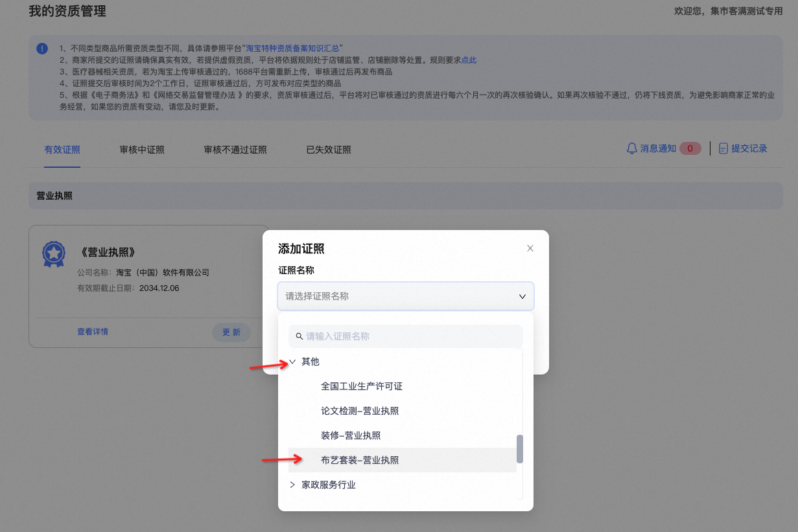Click the 提交记录 document icon
Image resolution: width=798 pixels, height=532 pixels.
pyautogui.click(x=723, y=148)
